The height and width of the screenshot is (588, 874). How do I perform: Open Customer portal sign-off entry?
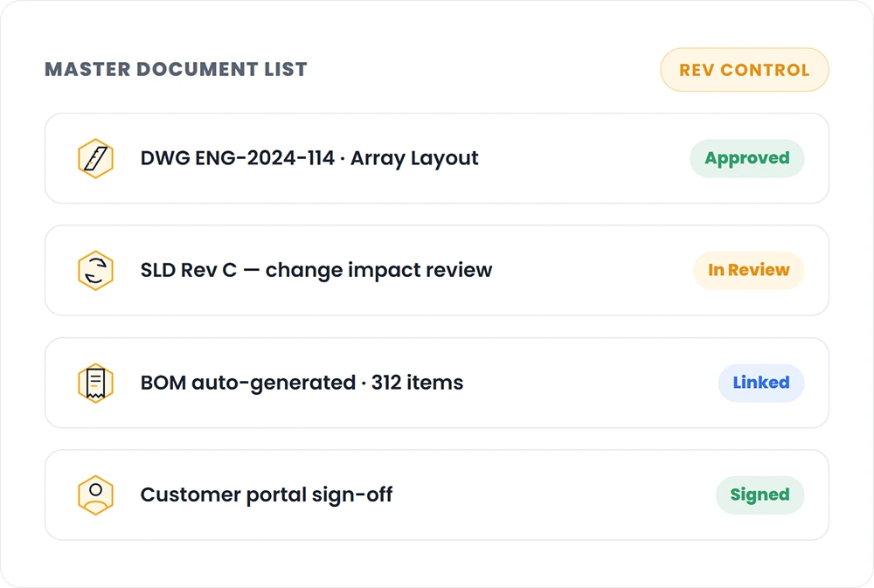point(267,495)
